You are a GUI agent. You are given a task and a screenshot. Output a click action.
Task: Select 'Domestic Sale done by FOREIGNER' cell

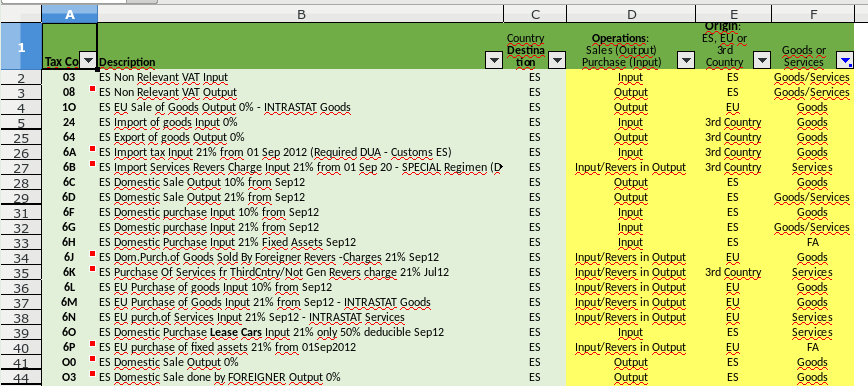(x=301, y=377)
